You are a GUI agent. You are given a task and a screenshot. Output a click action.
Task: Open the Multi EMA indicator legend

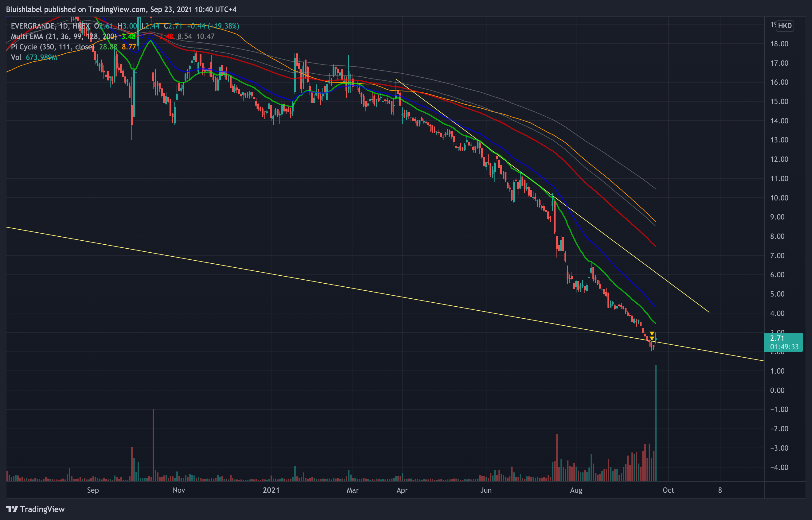[64, 37]
